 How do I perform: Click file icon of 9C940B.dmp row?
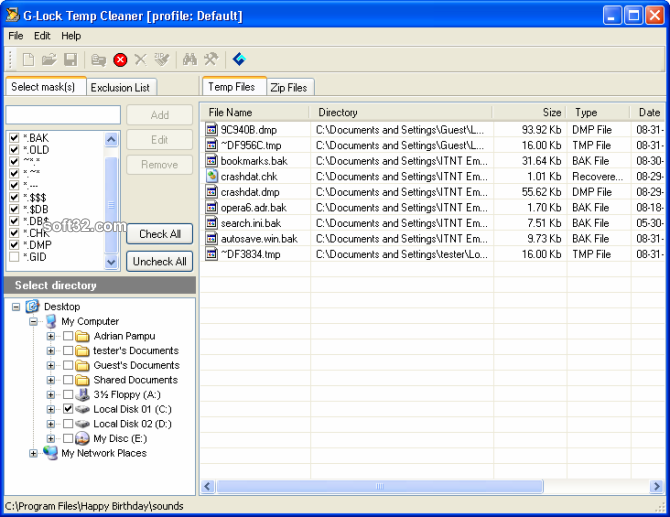[212, 129]
